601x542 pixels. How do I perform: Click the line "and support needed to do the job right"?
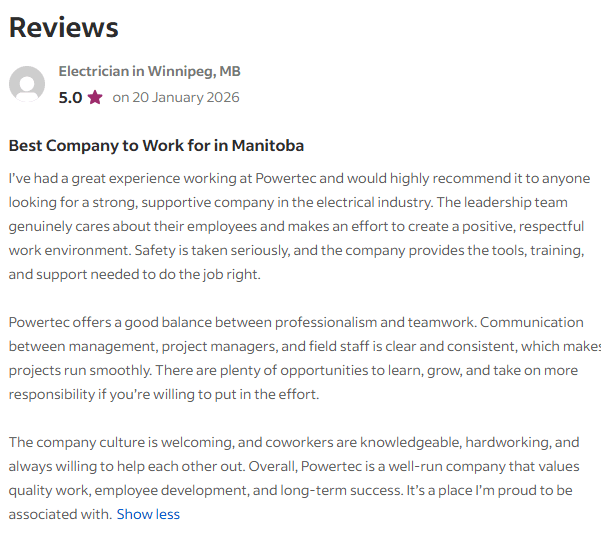click(134, 274)
